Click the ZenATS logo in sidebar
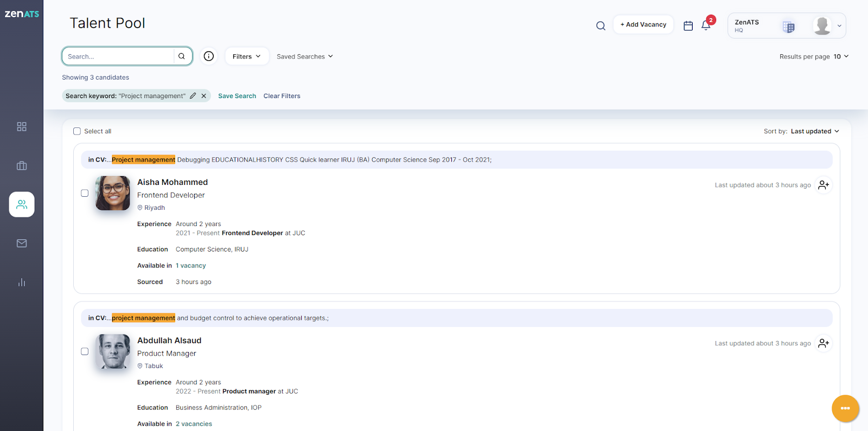Screen dimensions: 868x431 (22, 14)
